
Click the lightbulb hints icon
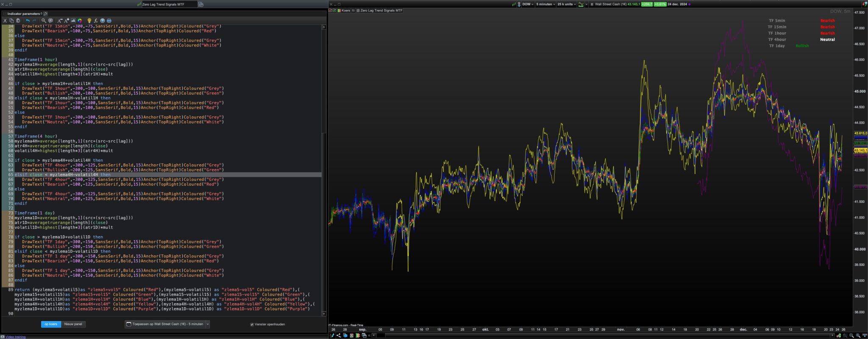point(89,20)
